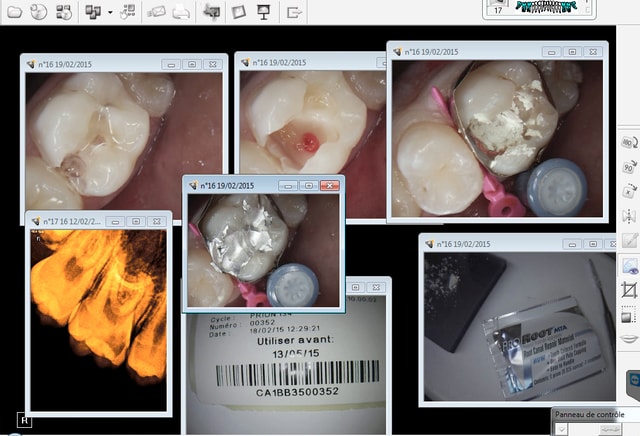640x436 pixels.
Task: Click title bar of foil-covered tooth window
Action: tap(240, 185)
